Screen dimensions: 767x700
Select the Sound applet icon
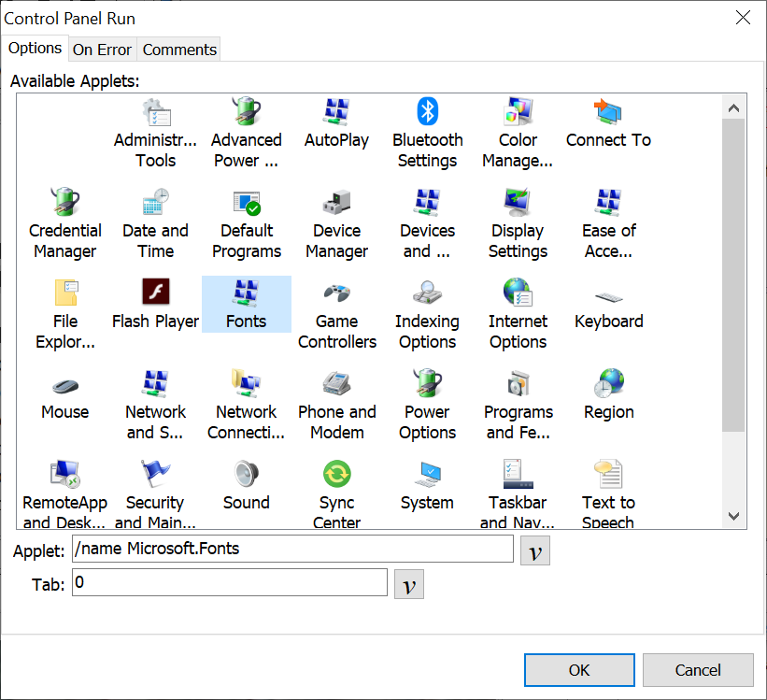pyautogui.click(x=246, y=474)
